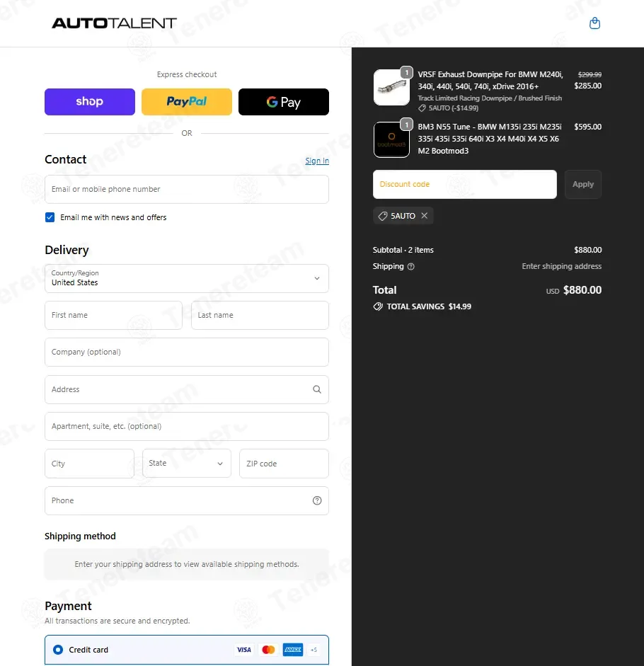Click the ZIP code field

284,464
